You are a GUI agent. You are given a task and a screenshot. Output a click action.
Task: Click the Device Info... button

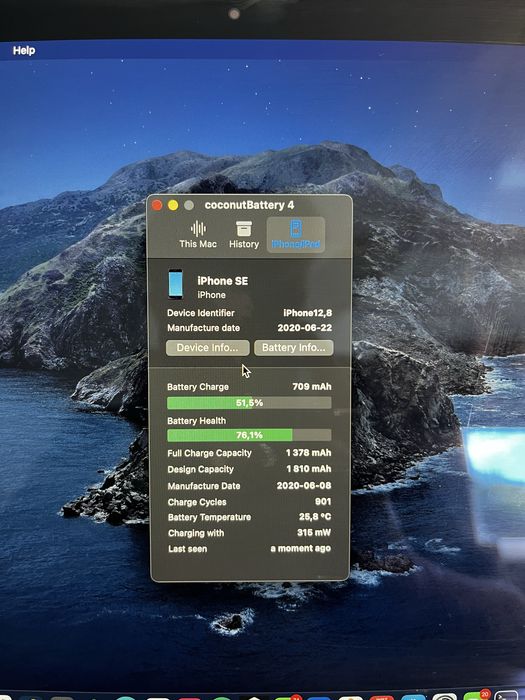click(208, 348)
